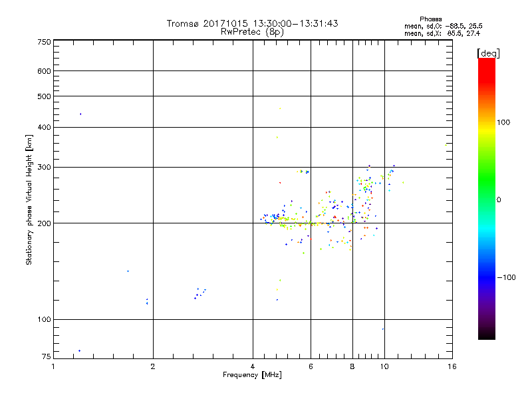532x399 pixels.
Task: Click the x-axis tick label '1'
Action: [x=53, y=366]
